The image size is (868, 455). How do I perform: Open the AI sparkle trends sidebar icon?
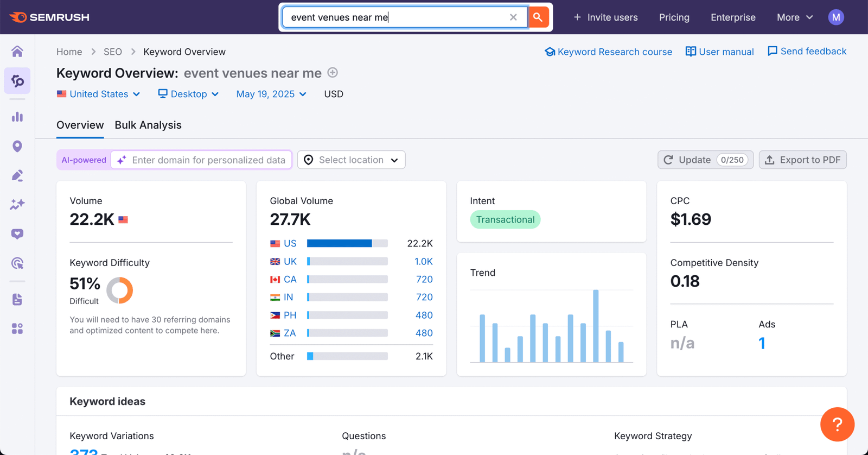[17, 205]
